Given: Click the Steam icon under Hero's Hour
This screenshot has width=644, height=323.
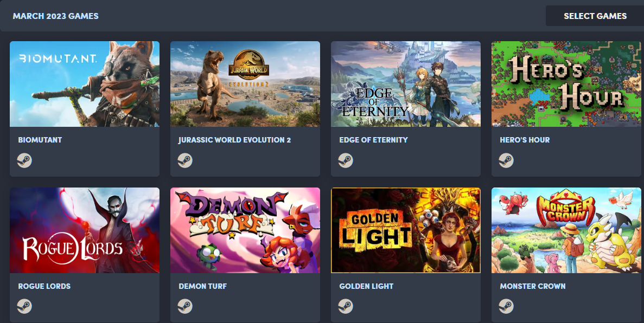Looking at the screenshot, I should pos(506,160).
